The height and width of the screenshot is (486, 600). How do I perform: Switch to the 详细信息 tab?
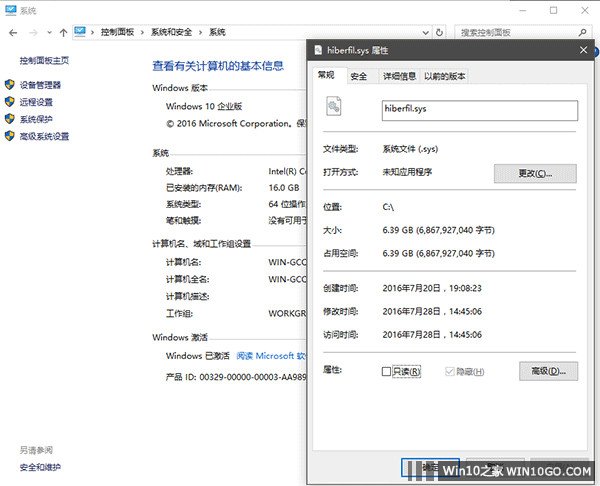coord(399,76)
